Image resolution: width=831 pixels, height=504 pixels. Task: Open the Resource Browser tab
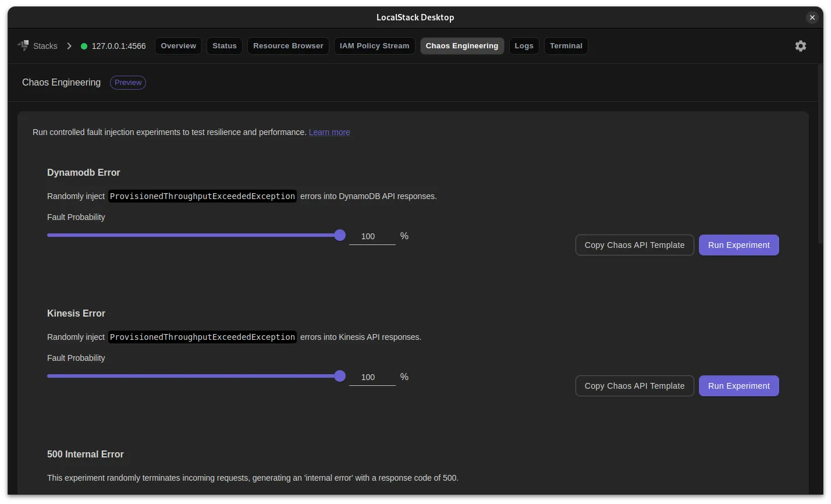point(288,45)
